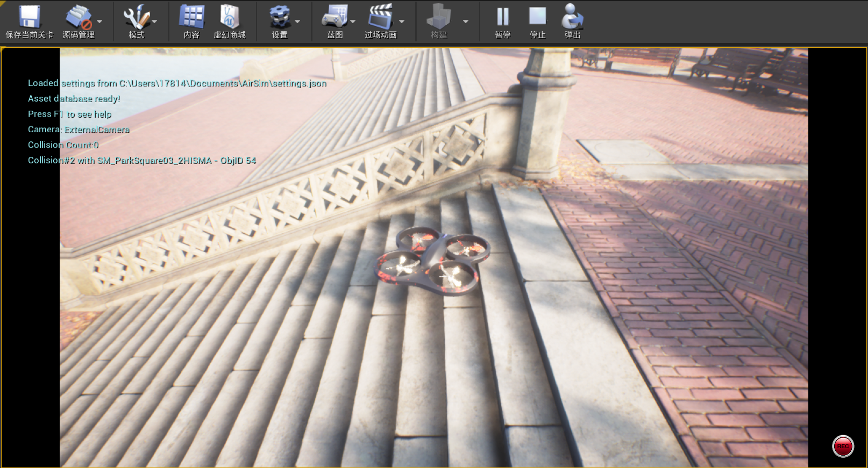Click the 'Collision Count:0' status text
This screenshot has height=468, width=868.
click(63, 145)
